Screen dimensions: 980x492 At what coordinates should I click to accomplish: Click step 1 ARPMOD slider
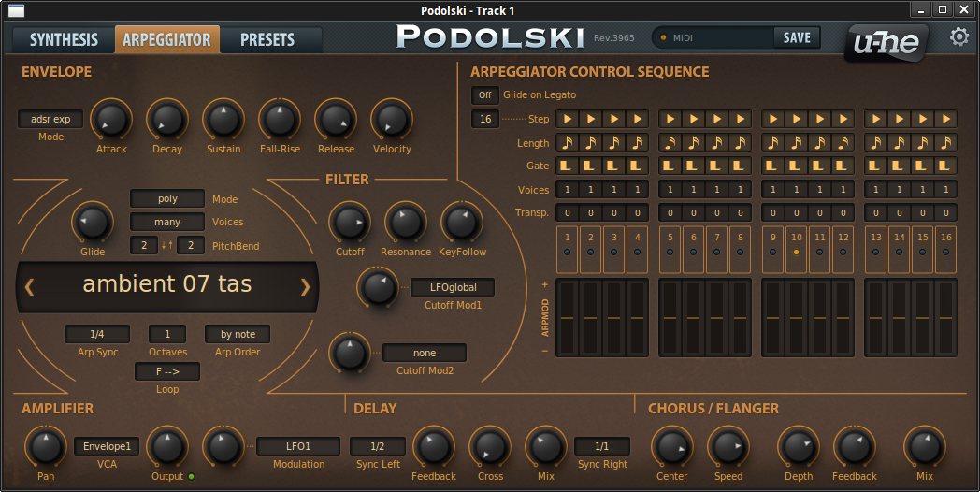(567, 318)
